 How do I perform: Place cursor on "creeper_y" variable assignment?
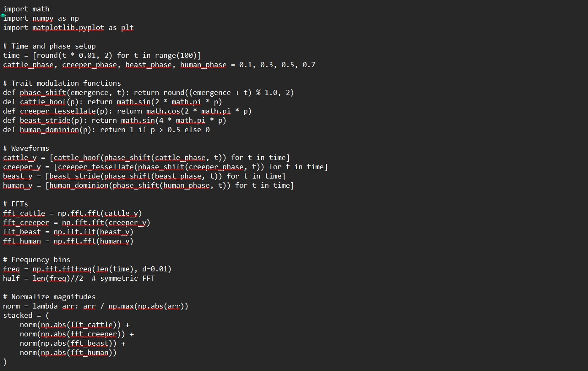click(x=19, y=167)
